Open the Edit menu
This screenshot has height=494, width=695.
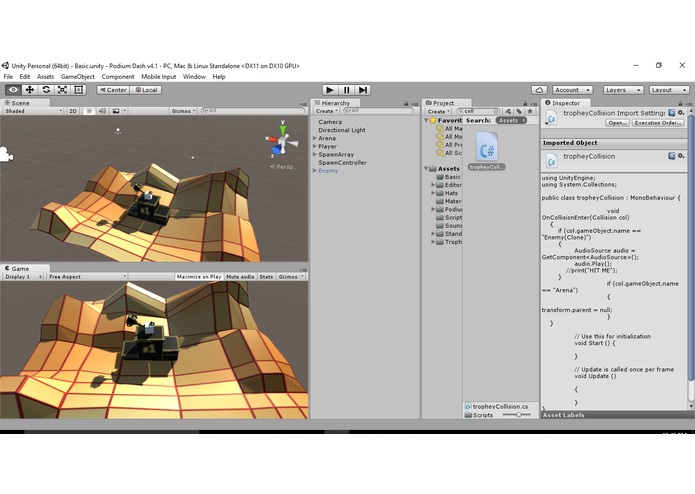point(25,77)
